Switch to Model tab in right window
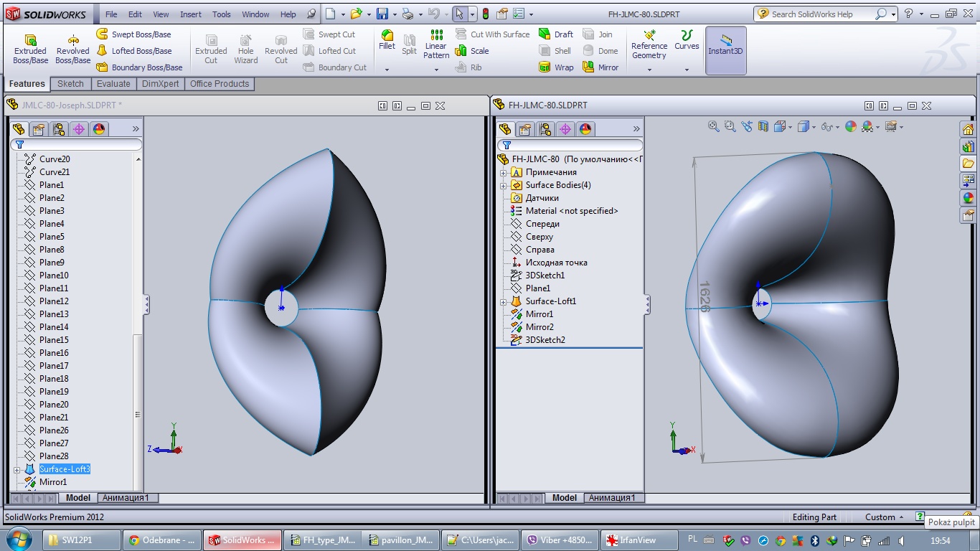The width and height of the screenshot is (980, 551). click(565, 498)
